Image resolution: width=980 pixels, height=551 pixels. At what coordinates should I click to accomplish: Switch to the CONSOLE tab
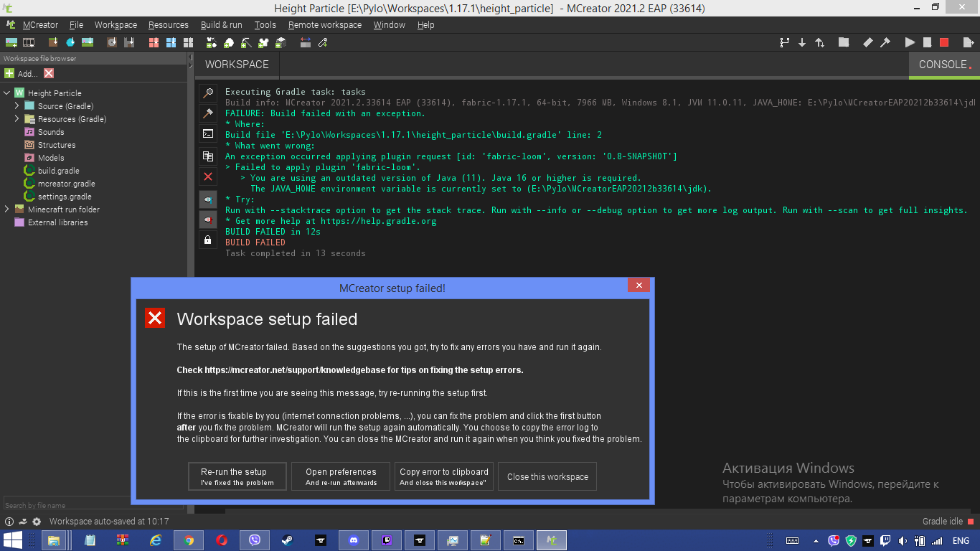tap(942, 64)
